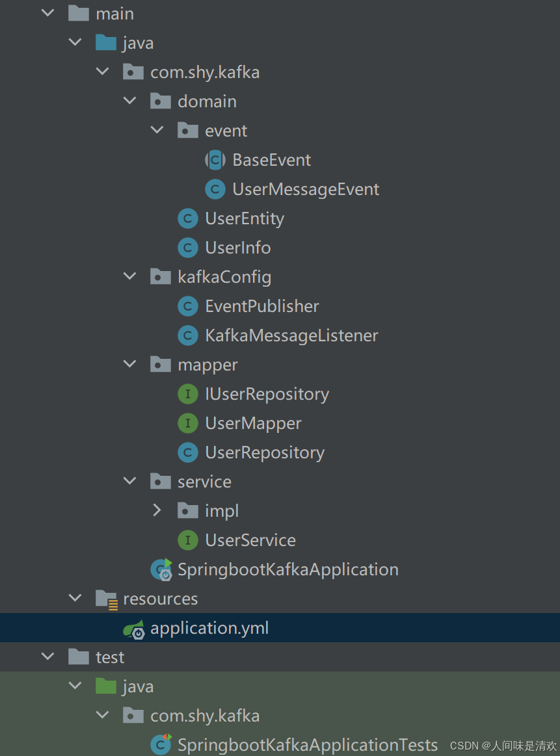Collapse the domain package
The image size is (560, 756).
(x=129, y=101)
